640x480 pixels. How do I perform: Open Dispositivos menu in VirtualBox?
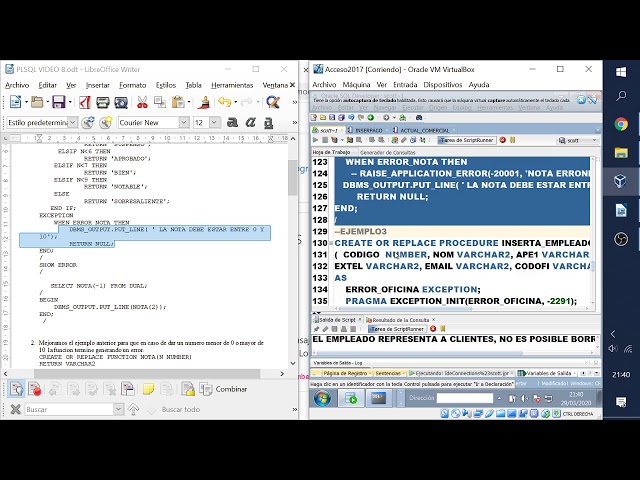tap(443, 84)
